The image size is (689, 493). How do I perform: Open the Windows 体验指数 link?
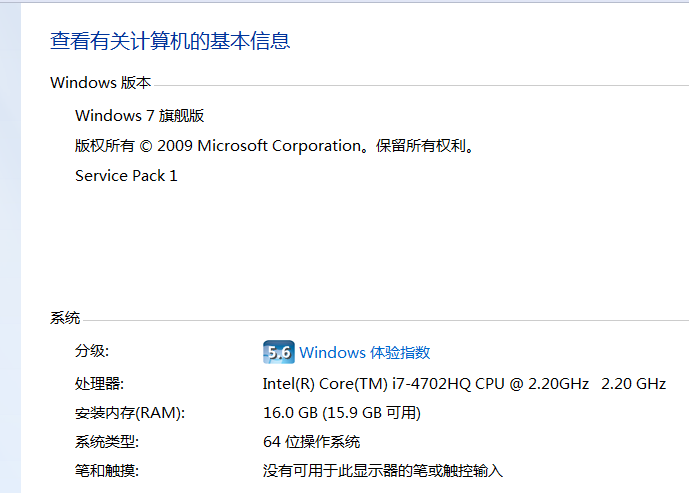coord(364,352)
